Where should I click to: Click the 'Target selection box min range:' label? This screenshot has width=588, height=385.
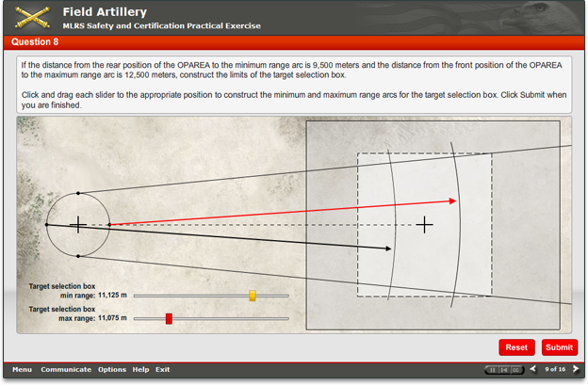click(x=62, y=291)
